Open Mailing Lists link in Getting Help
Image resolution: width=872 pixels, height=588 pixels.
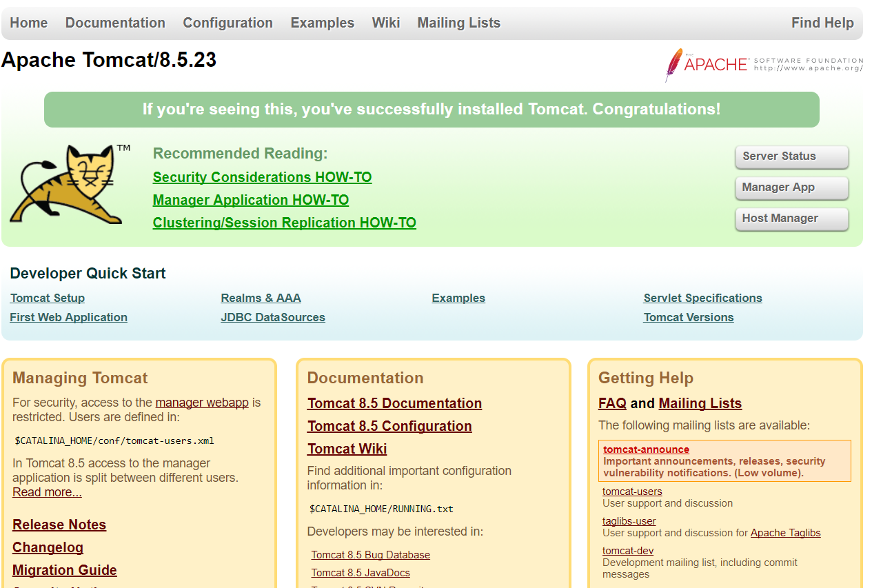pos(700,403)
